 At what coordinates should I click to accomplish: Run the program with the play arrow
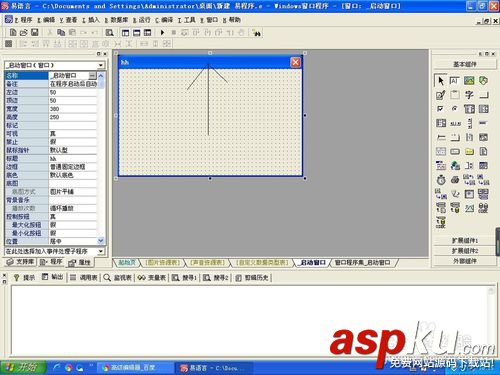162,32
